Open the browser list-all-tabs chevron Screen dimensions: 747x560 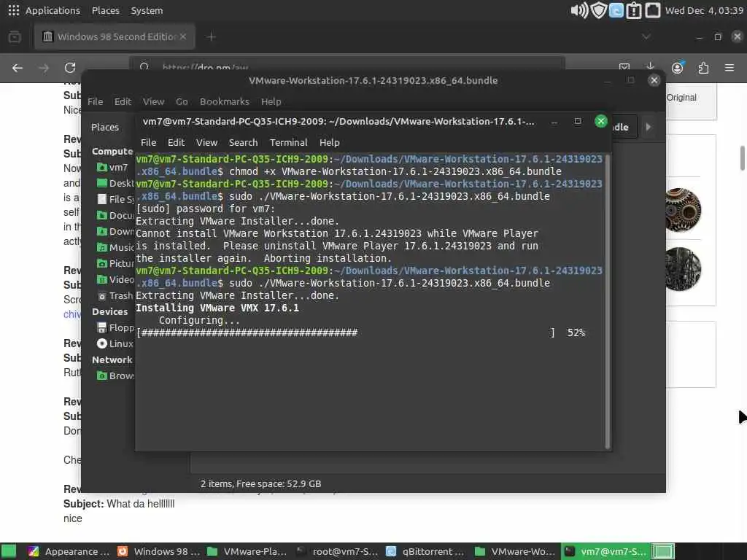(x=646, y=36)
